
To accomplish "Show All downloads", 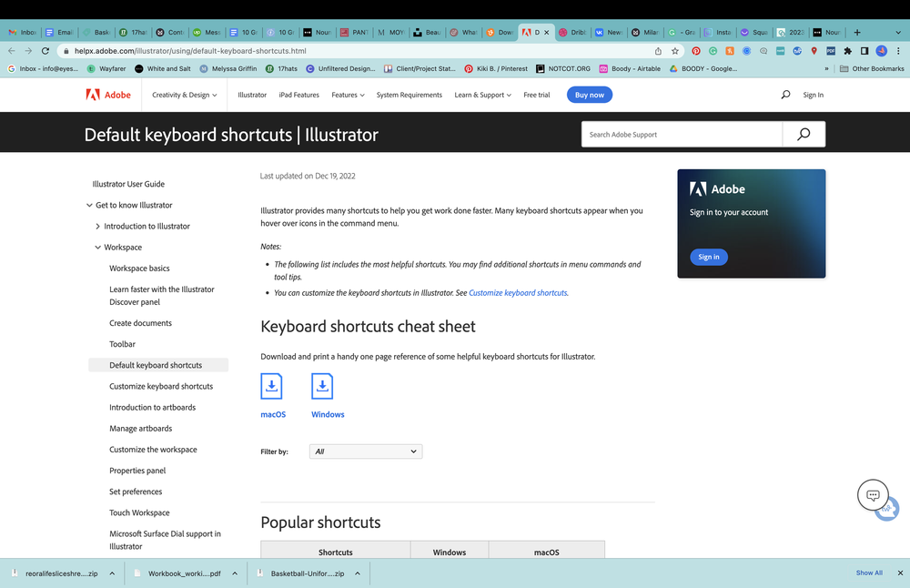I will pyautogui.click(x=869, y=573).
